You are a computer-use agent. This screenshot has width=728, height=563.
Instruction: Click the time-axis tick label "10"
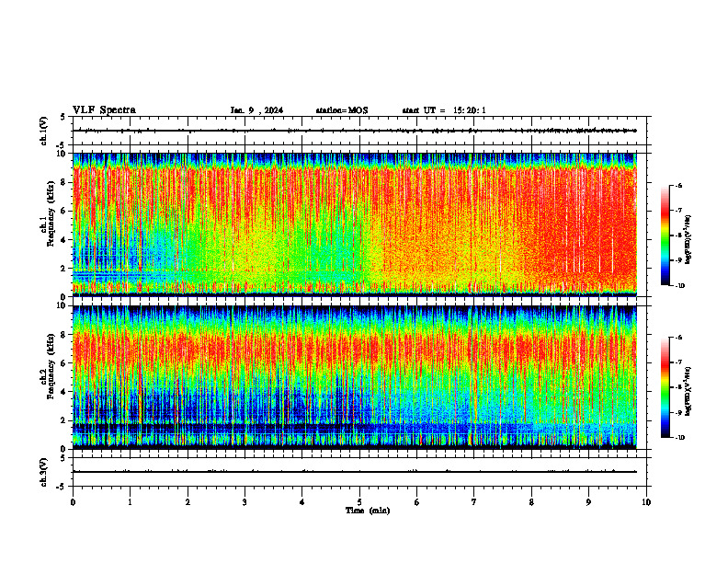[646, 502]
